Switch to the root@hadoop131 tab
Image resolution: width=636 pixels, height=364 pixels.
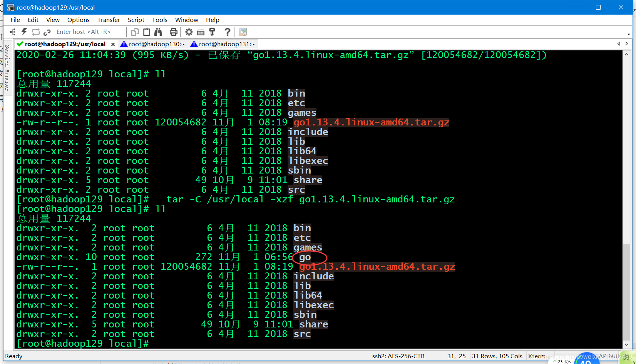tap(223, 44)
